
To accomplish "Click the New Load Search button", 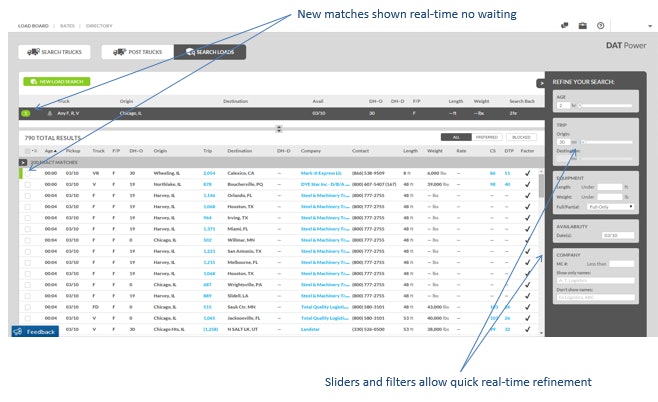I will [x=56, y=81].
